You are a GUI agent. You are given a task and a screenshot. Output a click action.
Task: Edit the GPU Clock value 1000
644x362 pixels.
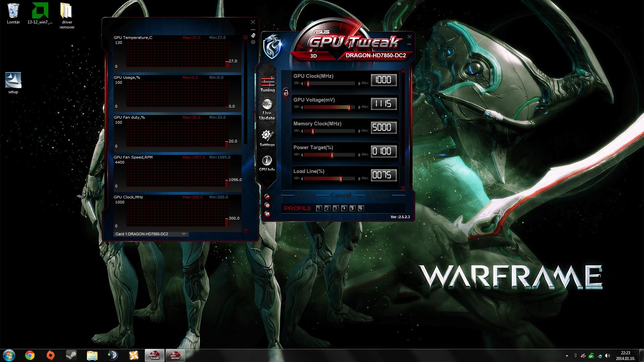[384, 80]
